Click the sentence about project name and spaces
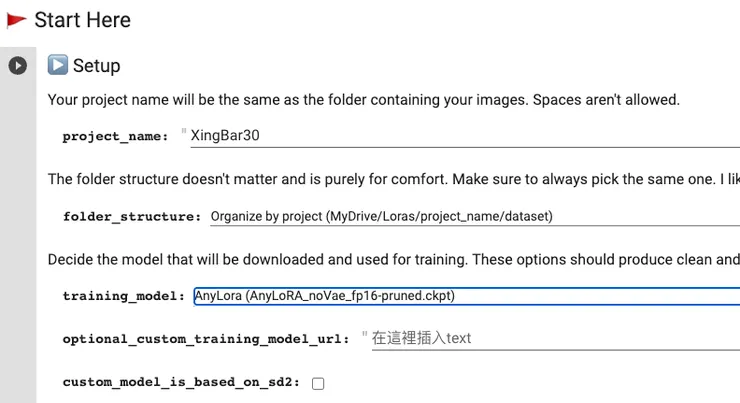 point(364,100)
